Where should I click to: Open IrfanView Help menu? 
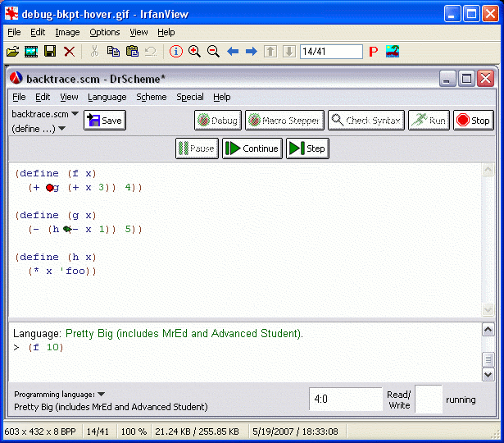coord(166,32)
